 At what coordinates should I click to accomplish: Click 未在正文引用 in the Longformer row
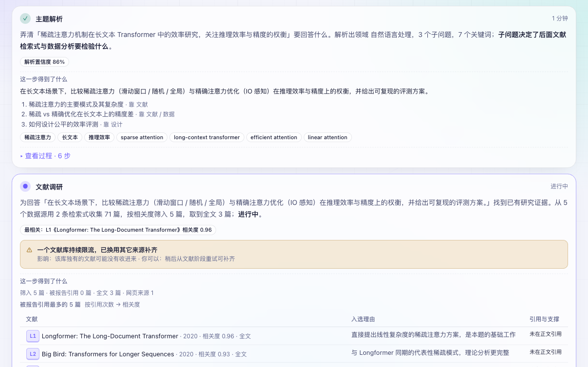coord(546,334)
